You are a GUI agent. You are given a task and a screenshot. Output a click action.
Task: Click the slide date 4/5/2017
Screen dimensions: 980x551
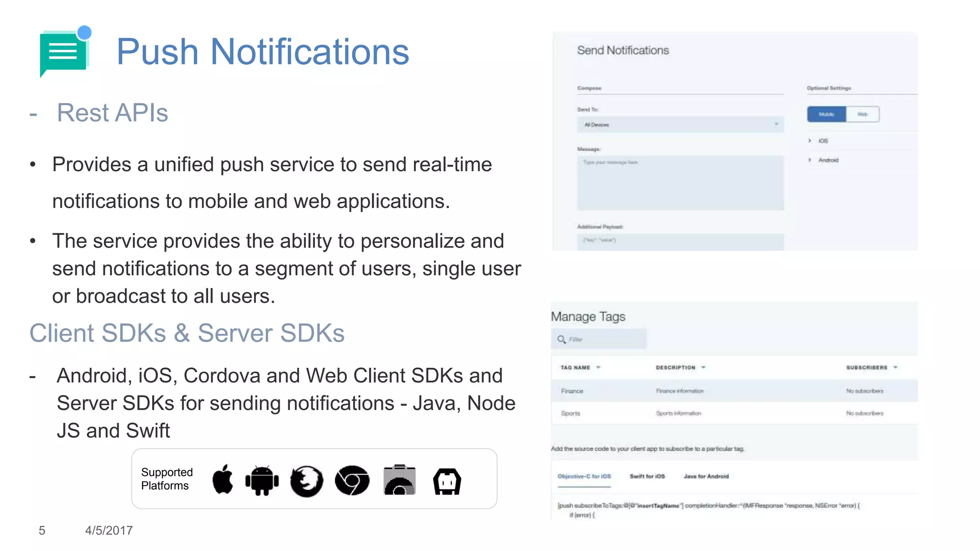109,530
